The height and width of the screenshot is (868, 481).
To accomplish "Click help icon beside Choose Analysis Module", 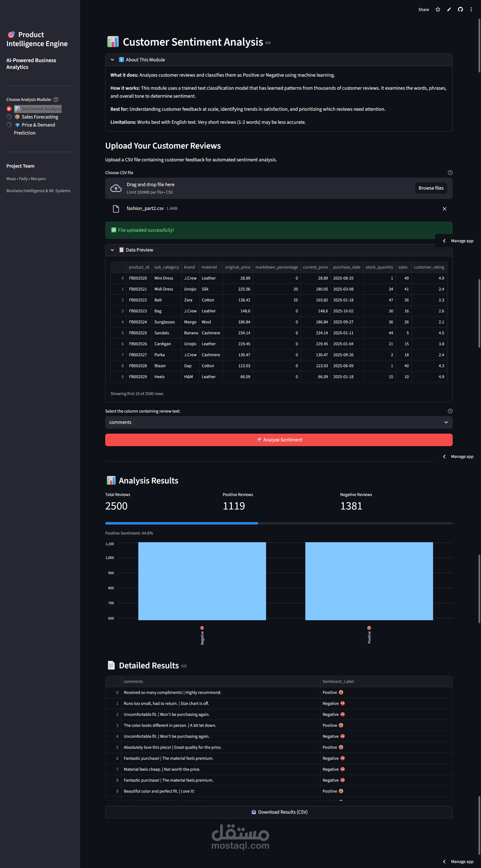I will click(x=56, y=99).
